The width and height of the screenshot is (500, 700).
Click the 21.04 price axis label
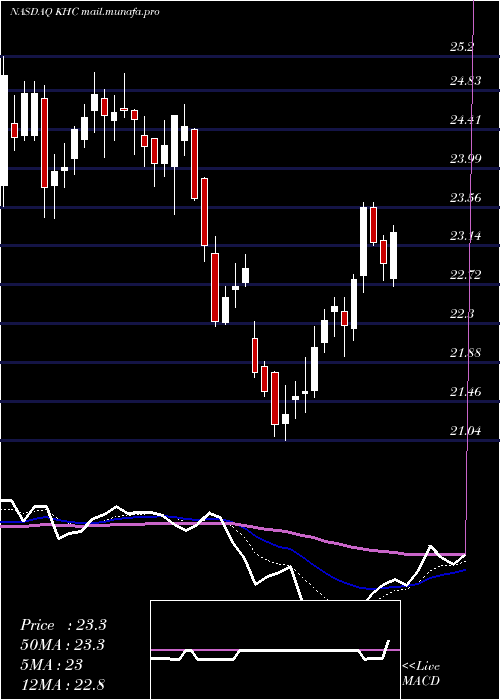tap(465, 431)
